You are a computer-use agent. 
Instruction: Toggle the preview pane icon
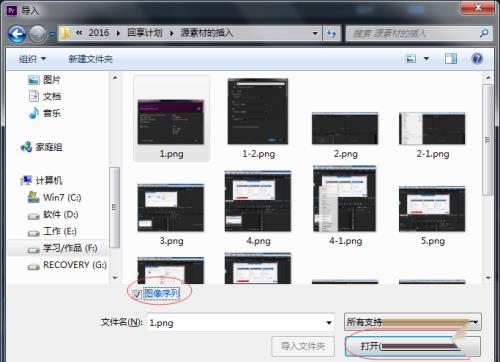pyautogui.click(x=451, y=59)
